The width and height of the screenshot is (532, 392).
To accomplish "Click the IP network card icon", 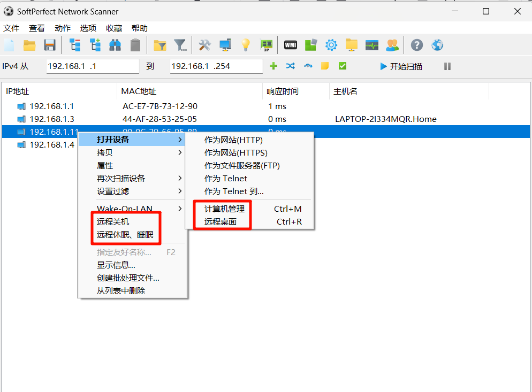I will coord(267,45).
